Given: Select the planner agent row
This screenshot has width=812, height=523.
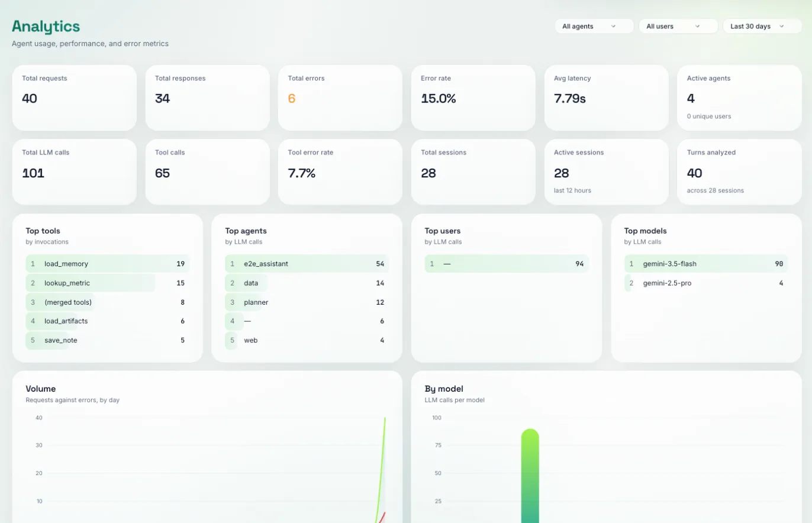Looking at the screenshot, I should [x=307, y=302].
